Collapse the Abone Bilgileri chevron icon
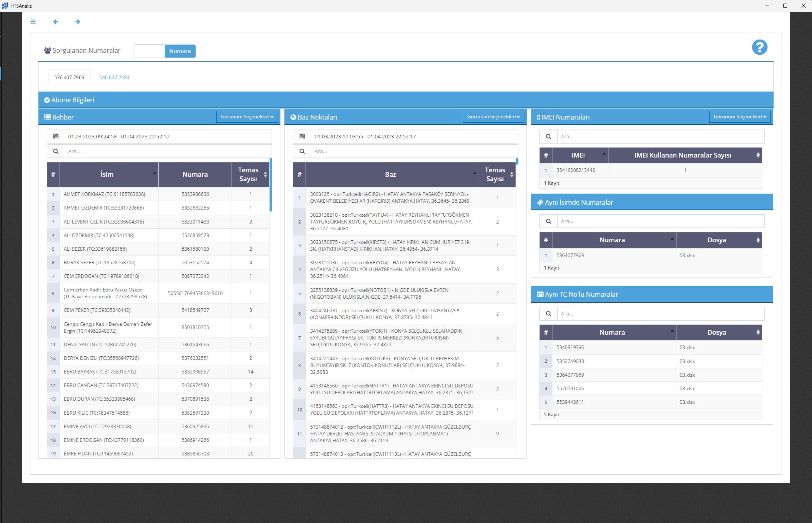Image resolution: width=812 pixels, height=523 pixels. click(x=47, y=100)
